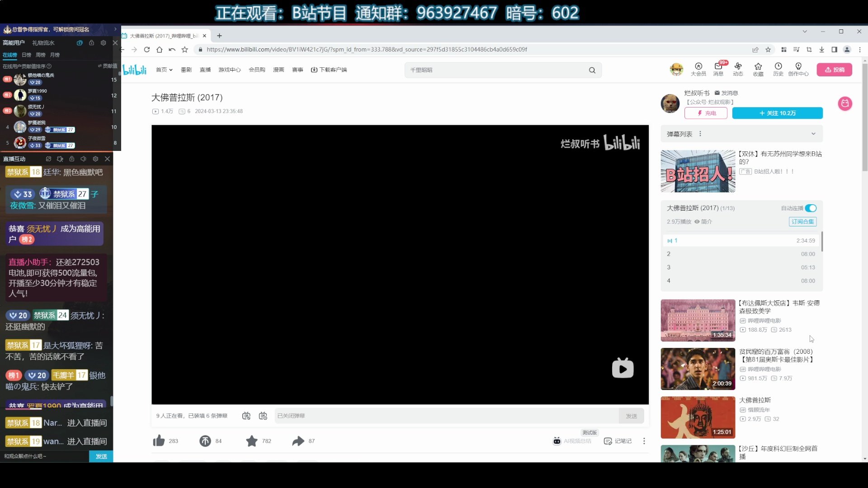Click 投稿 upload button
The height and width of the screenshot is (488, 868).
835,70
